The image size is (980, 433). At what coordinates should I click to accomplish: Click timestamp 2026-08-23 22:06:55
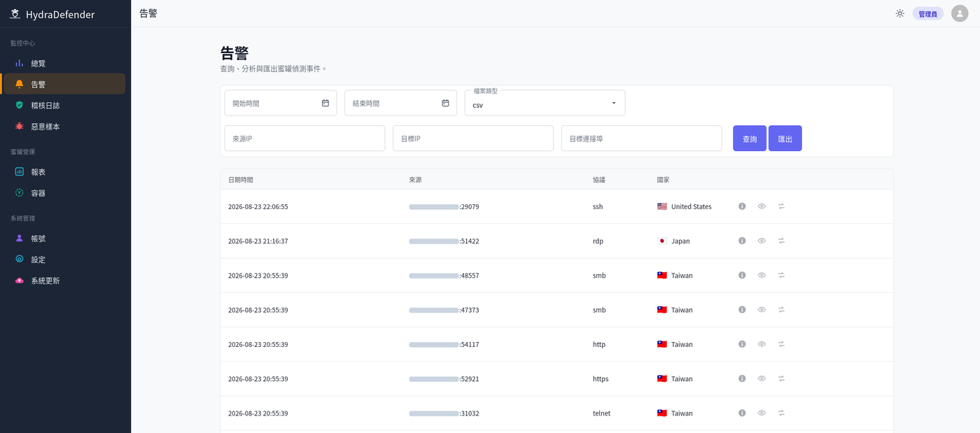coord(258,206)
